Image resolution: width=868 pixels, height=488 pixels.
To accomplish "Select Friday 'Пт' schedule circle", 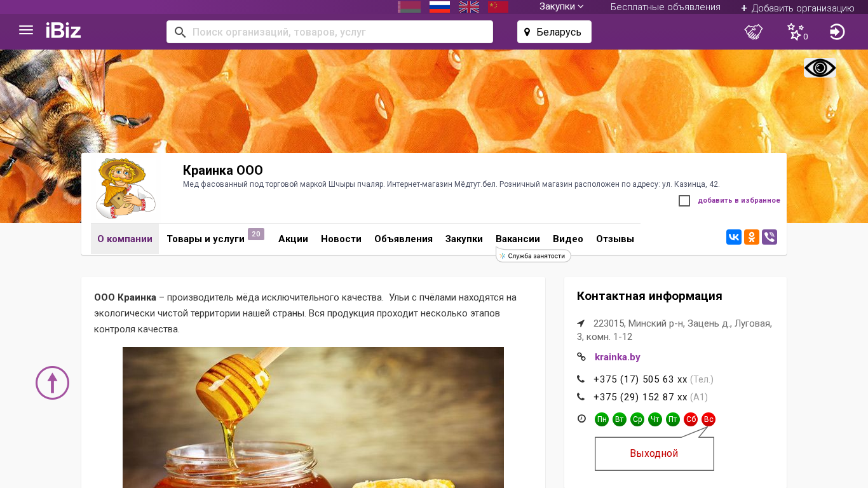I will pos(673,419).
